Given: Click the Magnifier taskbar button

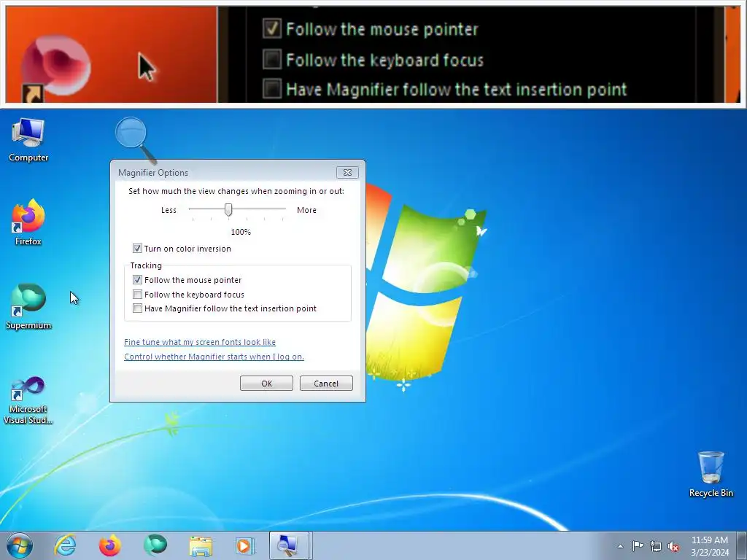Looking at the screenshot, I should tap(290, 545).
